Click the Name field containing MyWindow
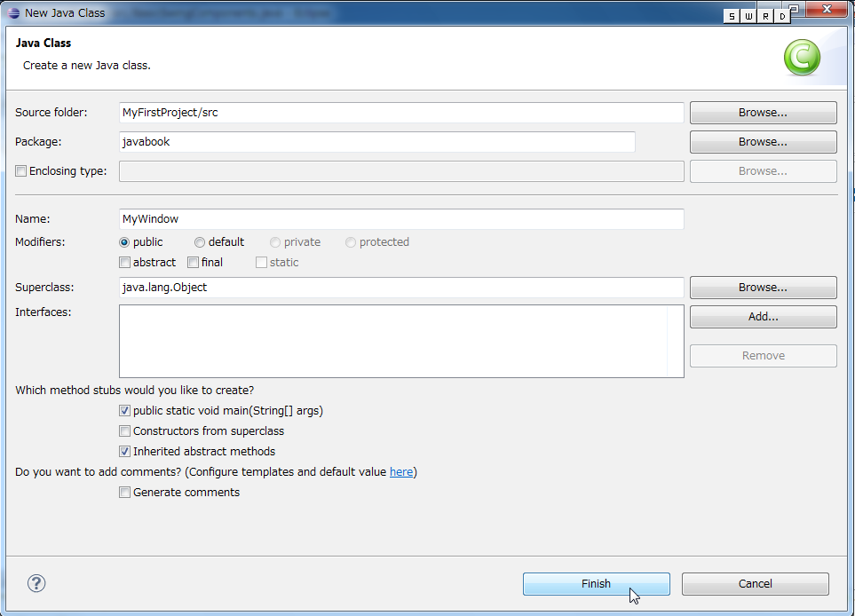Image resolution: width=855 pixels, height=616 pixels. tap(400, 219)
